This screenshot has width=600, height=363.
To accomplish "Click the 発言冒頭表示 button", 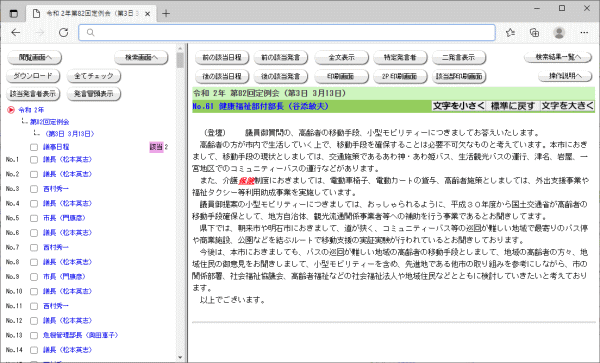I will 94,94.
